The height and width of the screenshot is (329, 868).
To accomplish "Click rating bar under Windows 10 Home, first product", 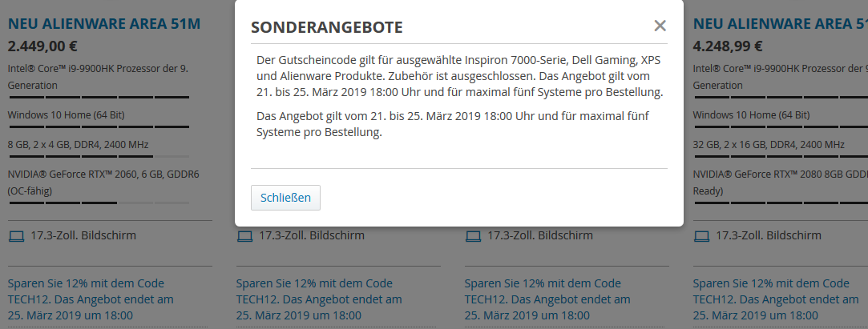I will pos(99,126).
